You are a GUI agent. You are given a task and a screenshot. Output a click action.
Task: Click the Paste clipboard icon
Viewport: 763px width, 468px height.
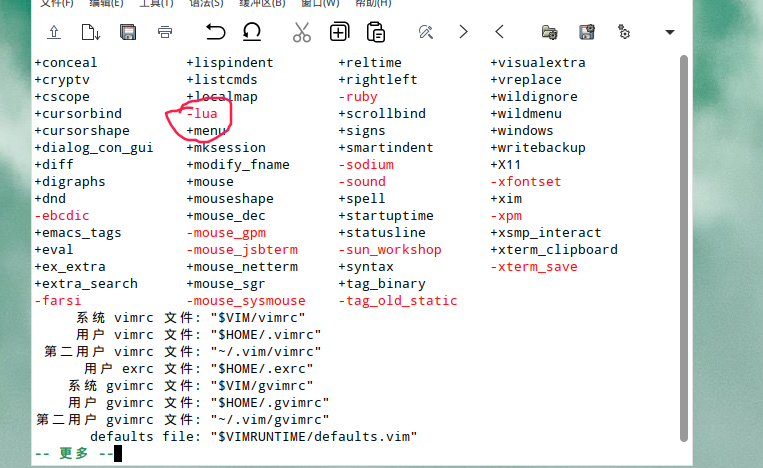coord(376,32)
